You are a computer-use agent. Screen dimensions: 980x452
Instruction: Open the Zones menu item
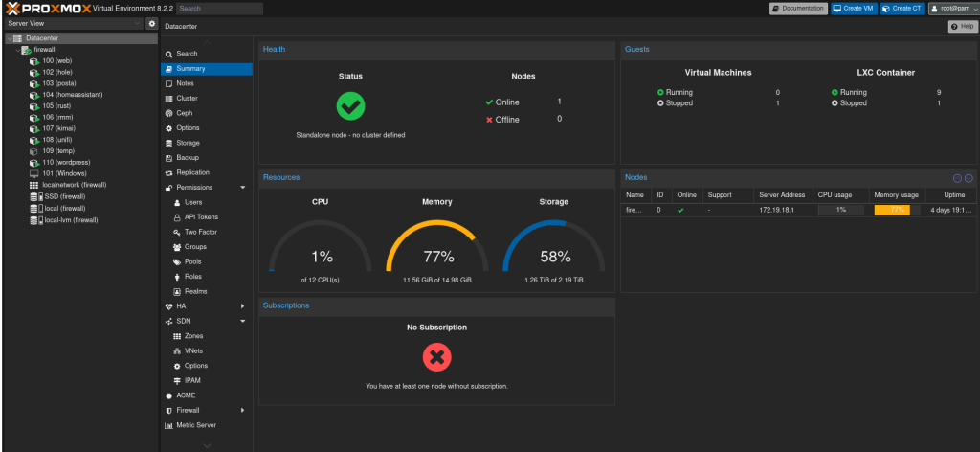click(207, 336)
